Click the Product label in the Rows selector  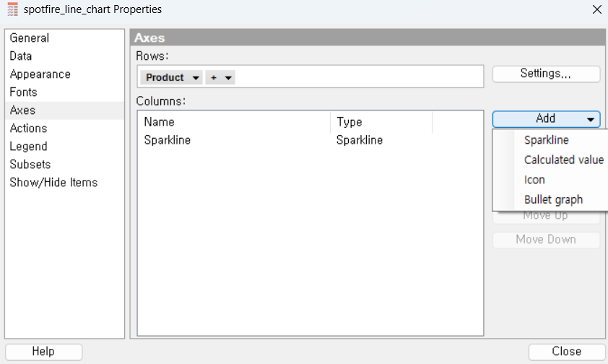[x=165, y=77]
